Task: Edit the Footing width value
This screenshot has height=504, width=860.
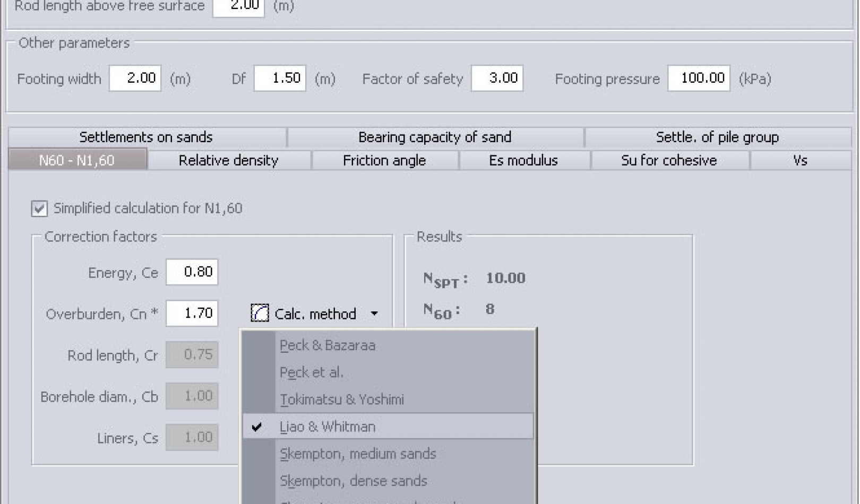Action: [x=135, y=78]
